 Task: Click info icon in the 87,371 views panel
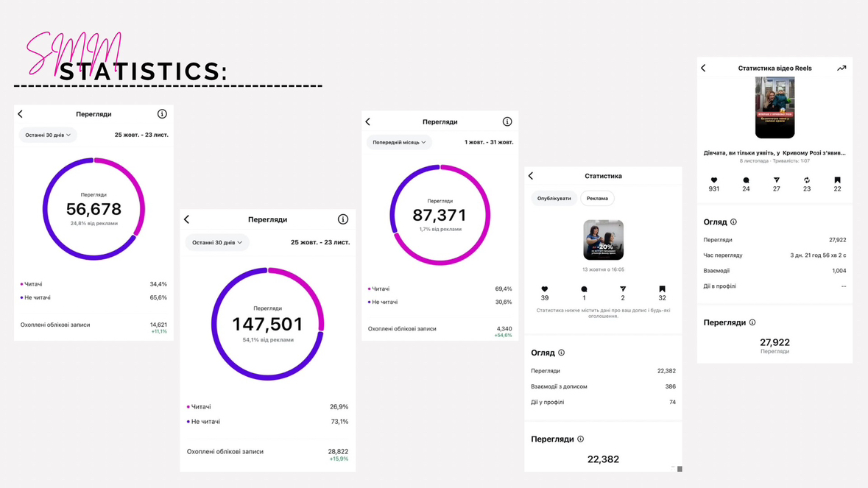coord(507,121)
